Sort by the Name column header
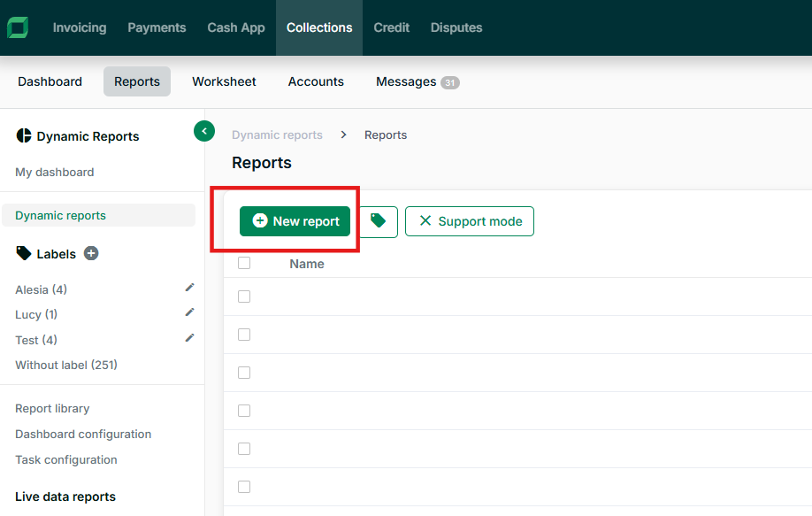Viewport: 812px width, 516px height. [x=307, y=264]
